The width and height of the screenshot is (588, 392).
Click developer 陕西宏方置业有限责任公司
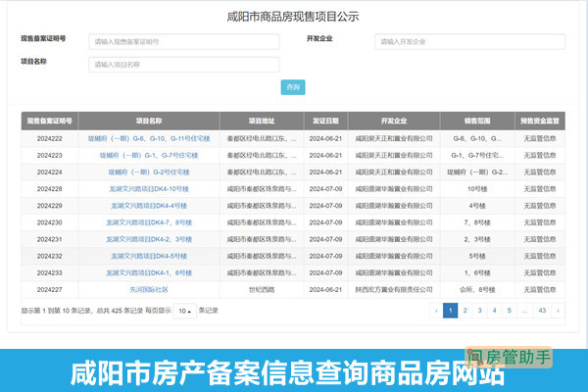point(394,290)
